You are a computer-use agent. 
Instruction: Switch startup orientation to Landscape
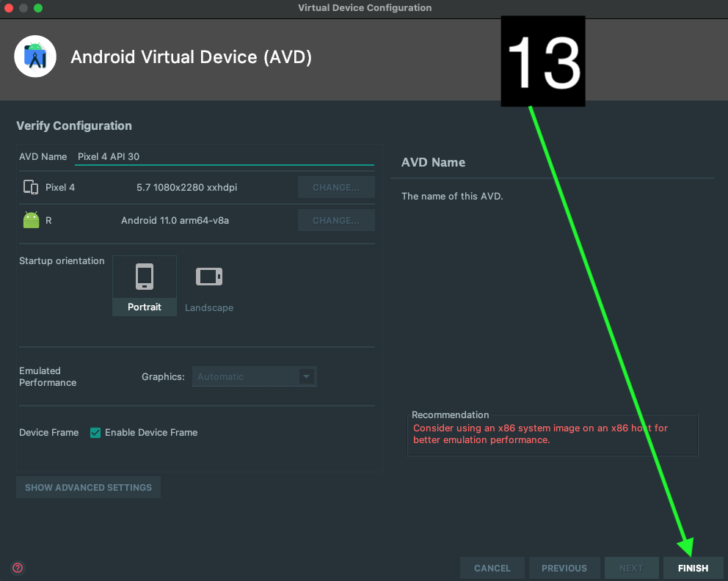(208, 286)
